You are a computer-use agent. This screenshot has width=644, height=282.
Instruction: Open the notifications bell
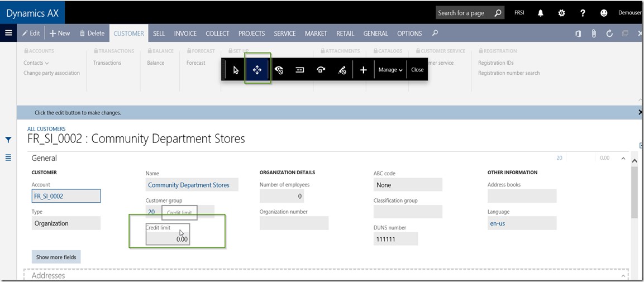tap(541, 13)
